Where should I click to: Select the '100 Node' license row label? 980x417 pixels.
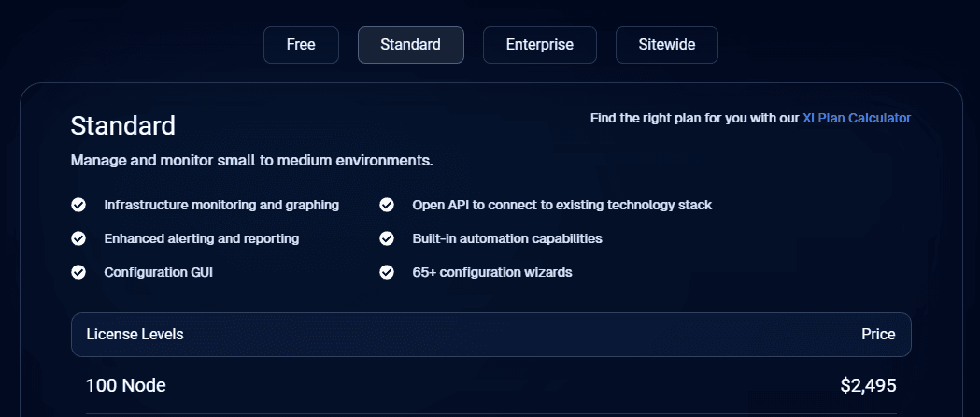(x=125, y=386)
